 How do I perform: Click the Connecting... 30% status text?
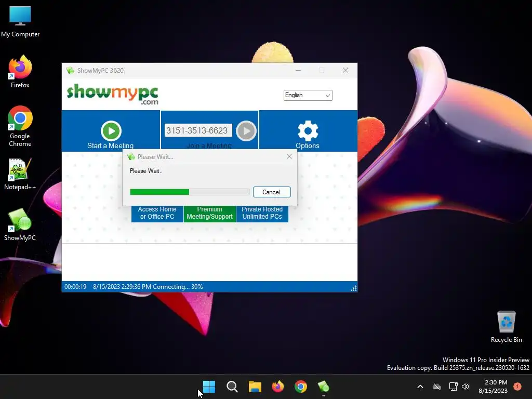(178, 287)
